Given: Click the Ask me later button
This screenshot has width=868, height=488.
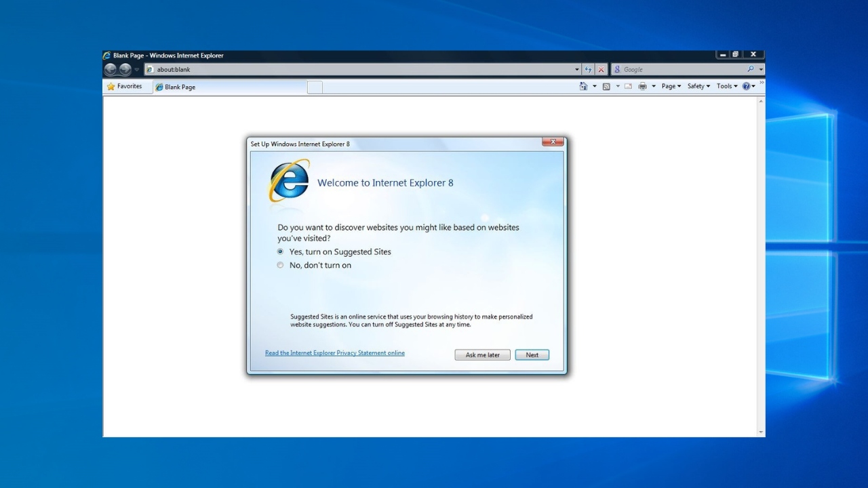Looking at the screenshot, I should click(x=483, y=355).
